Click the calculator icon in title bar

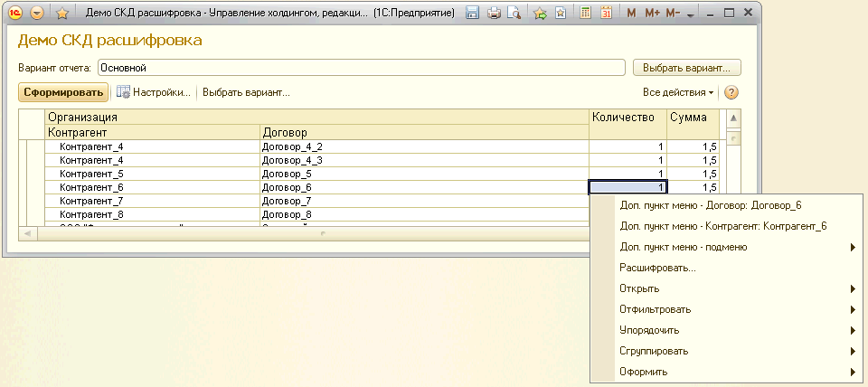point(586,14)
